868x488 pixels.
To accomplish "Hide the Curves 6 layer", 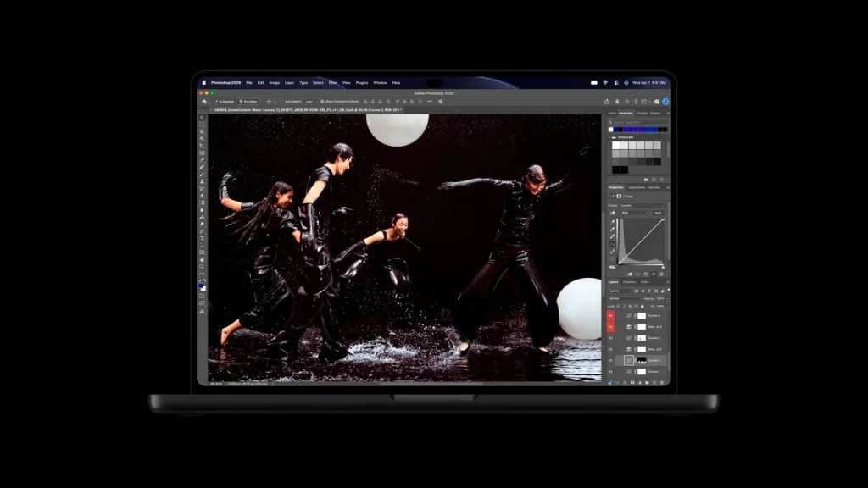I will 610,338.
